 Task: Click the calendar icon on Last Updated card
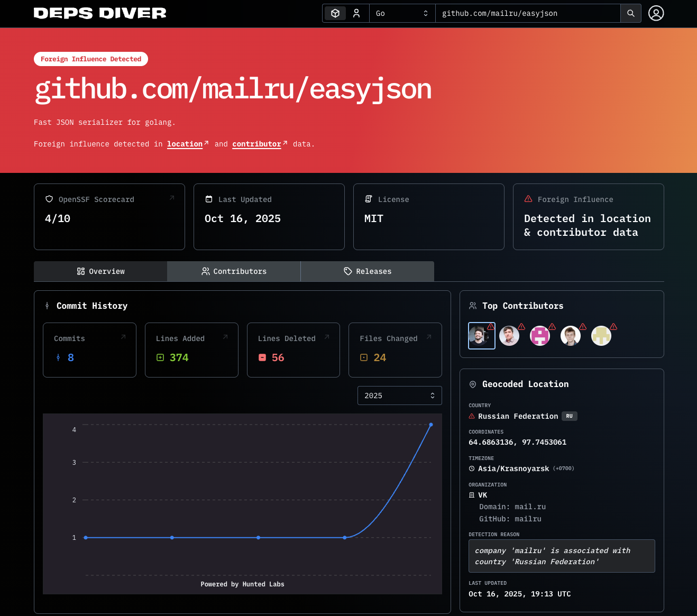209,199
